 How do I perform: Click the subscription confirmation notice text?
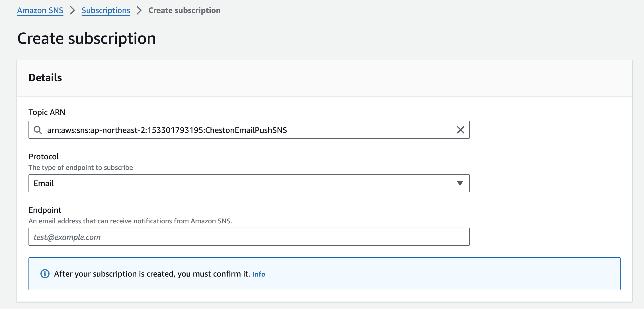tap(152, 274)
